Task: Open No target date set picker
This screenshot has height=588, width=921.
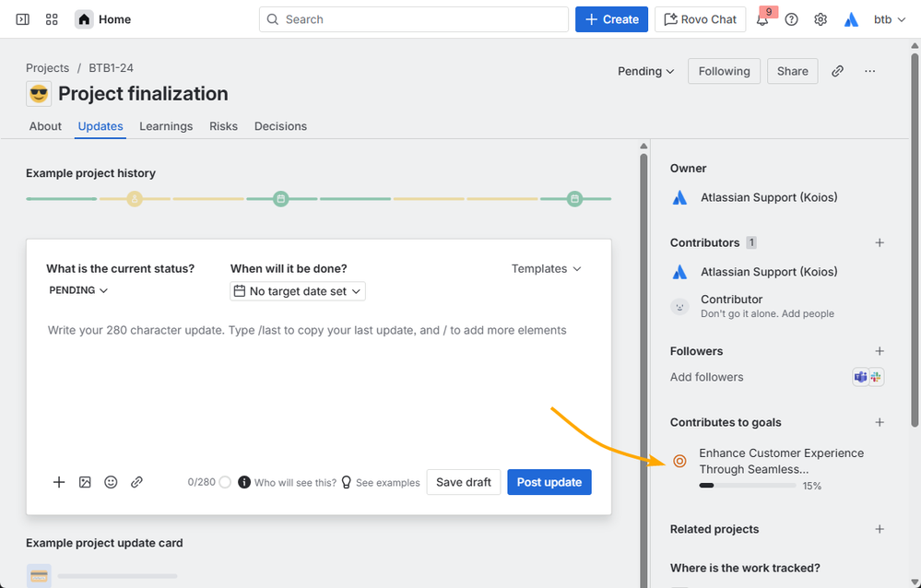Action: coord(298,291)
